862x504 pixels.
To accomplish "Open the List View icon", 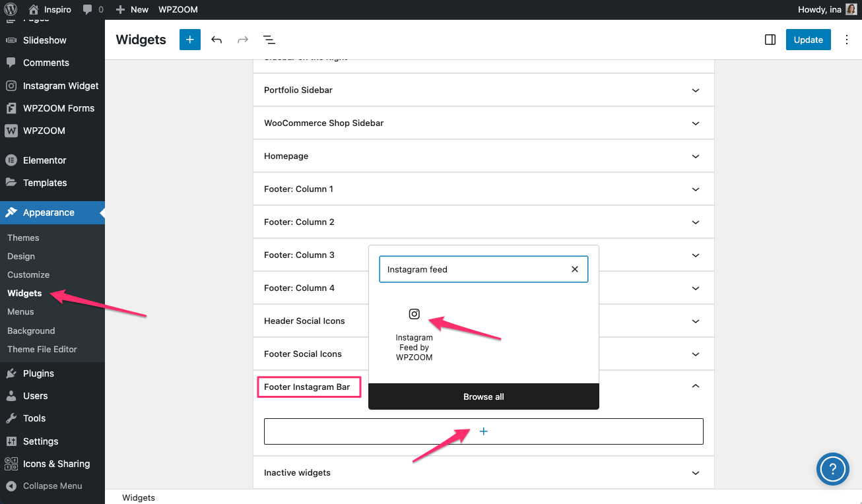I will point(269,40).
